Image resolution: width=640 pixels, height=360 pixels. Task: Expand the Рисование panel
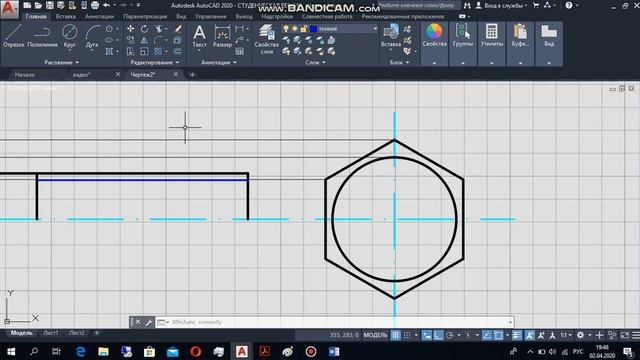62,62
